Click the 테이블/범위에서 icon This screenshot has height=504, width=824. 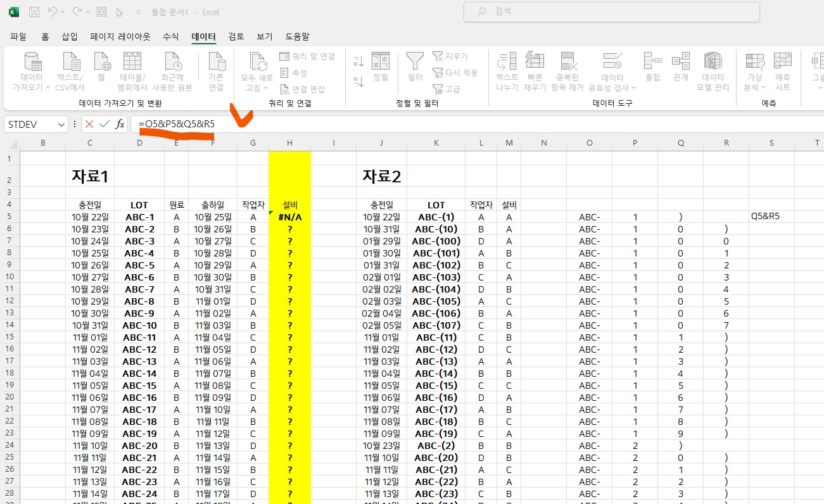point(132,61)
